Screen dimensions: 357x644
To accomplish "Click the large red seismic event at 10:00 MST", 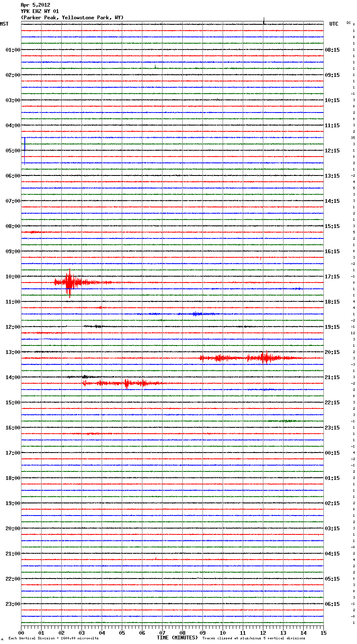I will point(69,283).
